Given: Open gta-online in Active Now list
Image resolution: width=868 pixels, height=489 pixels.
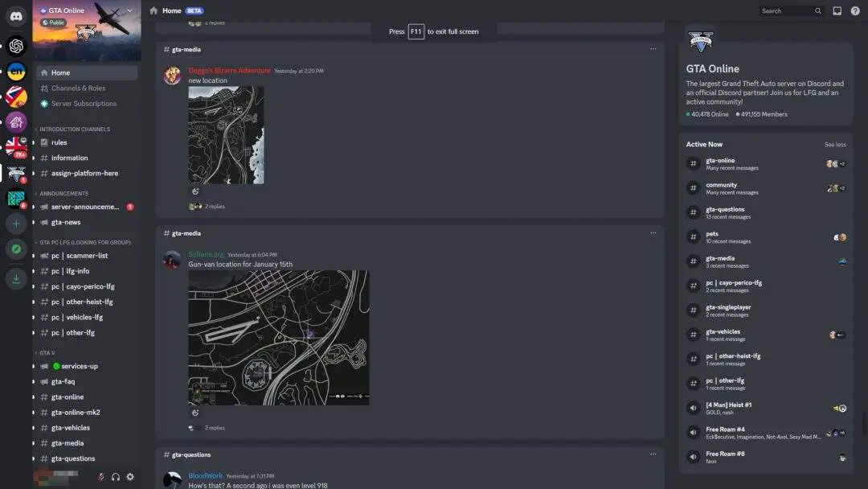Looking at the screenshot, I should [x=766, y=163].
